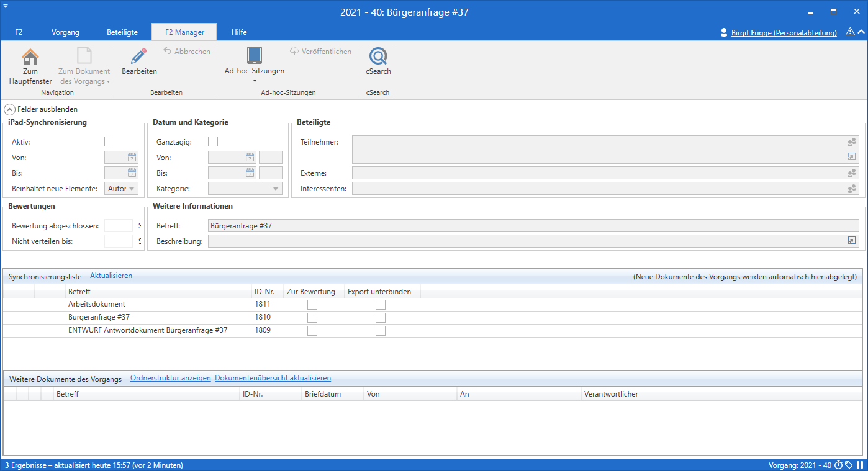868x471 pixels.
Task: Click the participant picker icon in Teilnehmer field
Action: coord(852,143)
